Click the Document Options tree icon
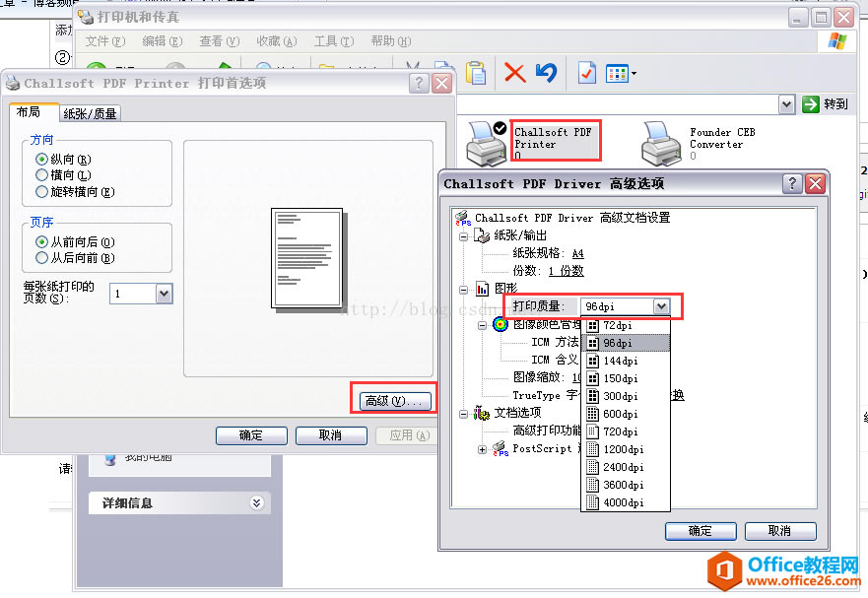 click(481, 413)
